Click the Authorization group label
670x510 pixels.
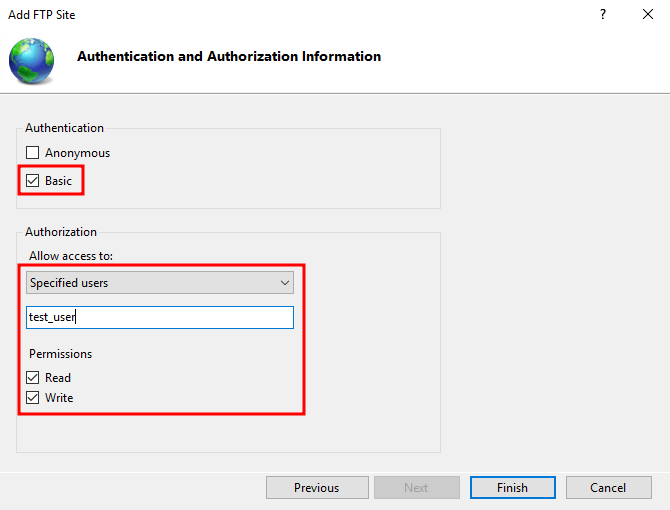pos(61,232)
